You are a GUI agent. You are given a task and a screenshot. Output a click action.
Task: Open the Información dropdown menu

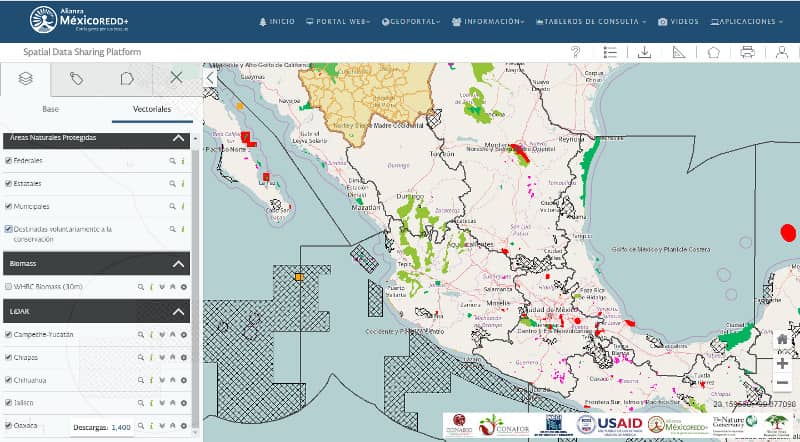[488, 21]
